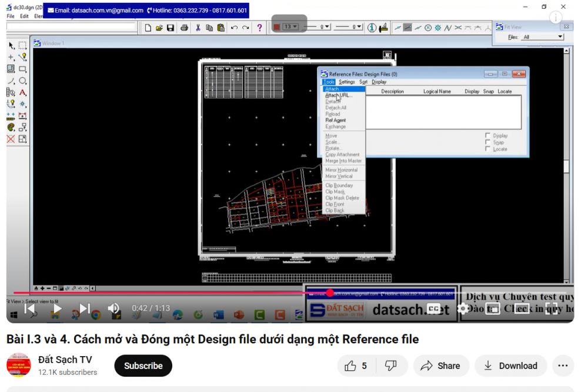Click the Download button

tap(510, 366)
